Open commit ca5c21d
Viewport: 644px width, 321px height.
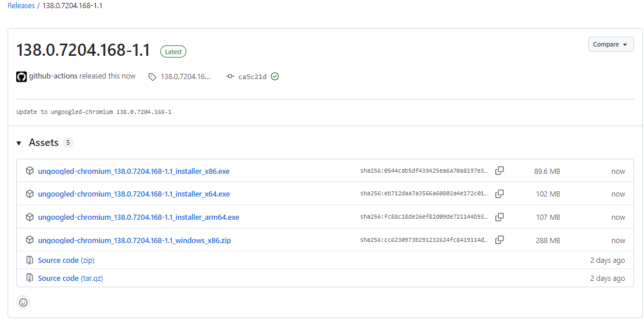click(252, 77)
